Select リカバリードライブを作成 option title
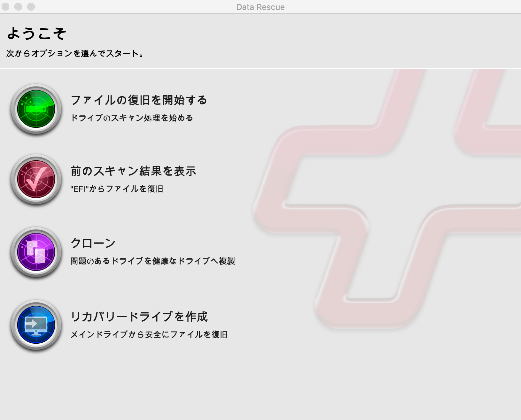 tap(139, 317)
